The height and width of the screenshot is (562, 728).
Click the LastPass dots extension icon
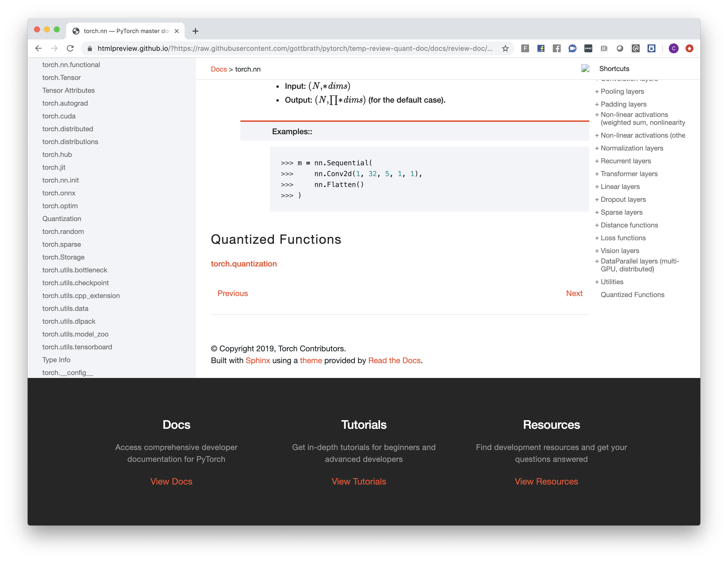coord(588,49)
